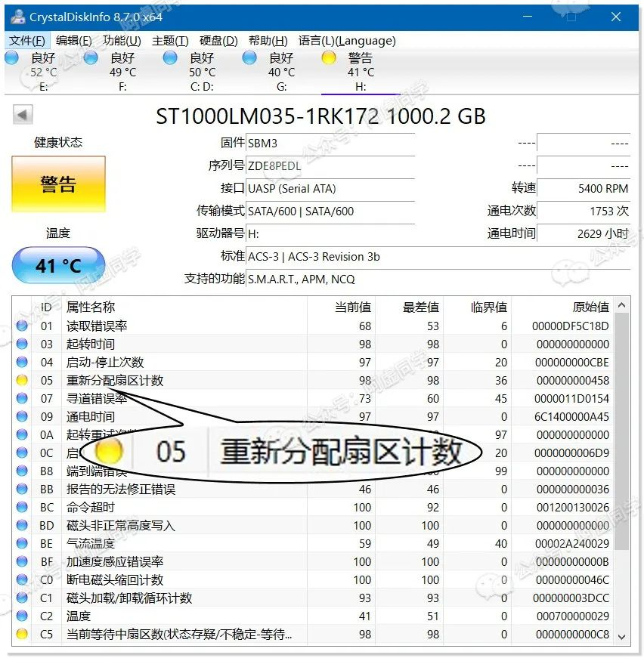Click the 2629 小时 power-on hours value
Screen dimensions: 644x658
[x=584, y=233]
